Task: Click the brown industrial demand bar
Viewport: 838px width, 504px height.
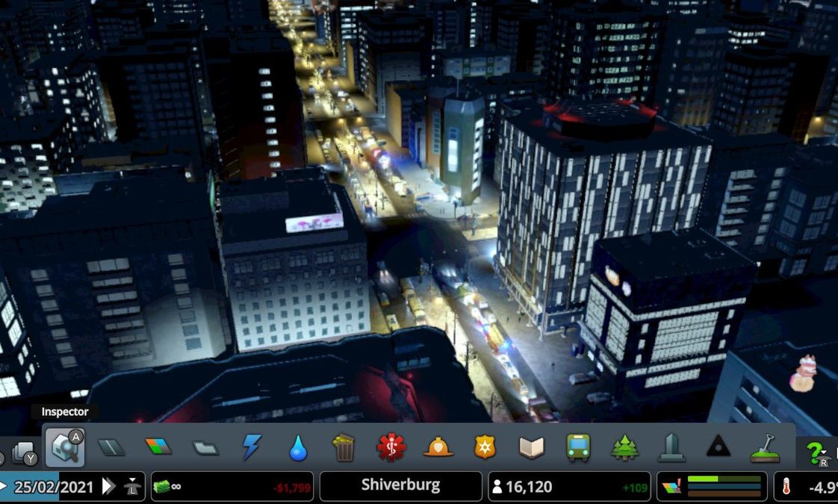Action: pos(724,495)
